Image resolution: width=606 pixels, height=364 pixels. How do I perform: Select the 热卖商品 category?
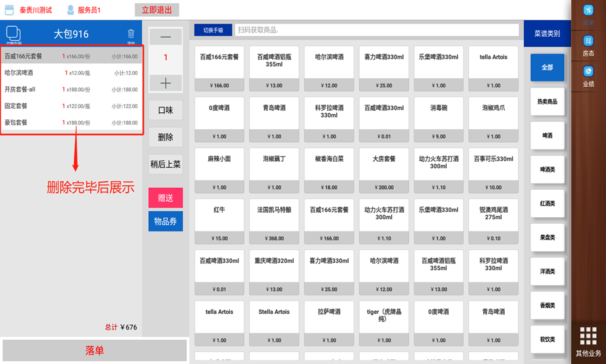[x=547, y=102]
